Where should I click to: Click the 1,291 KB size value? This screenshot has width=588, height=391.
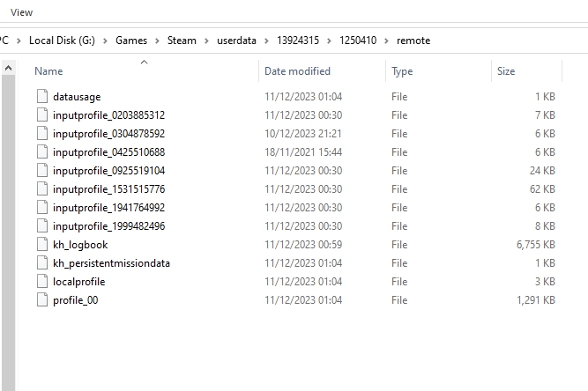535,300
